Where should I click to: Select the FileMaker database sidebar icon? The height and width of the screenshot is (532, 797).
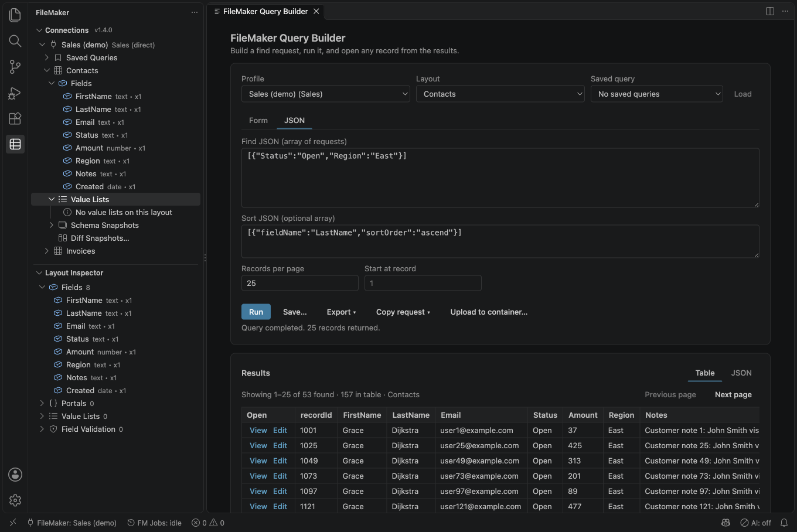[x=15, y=144]
